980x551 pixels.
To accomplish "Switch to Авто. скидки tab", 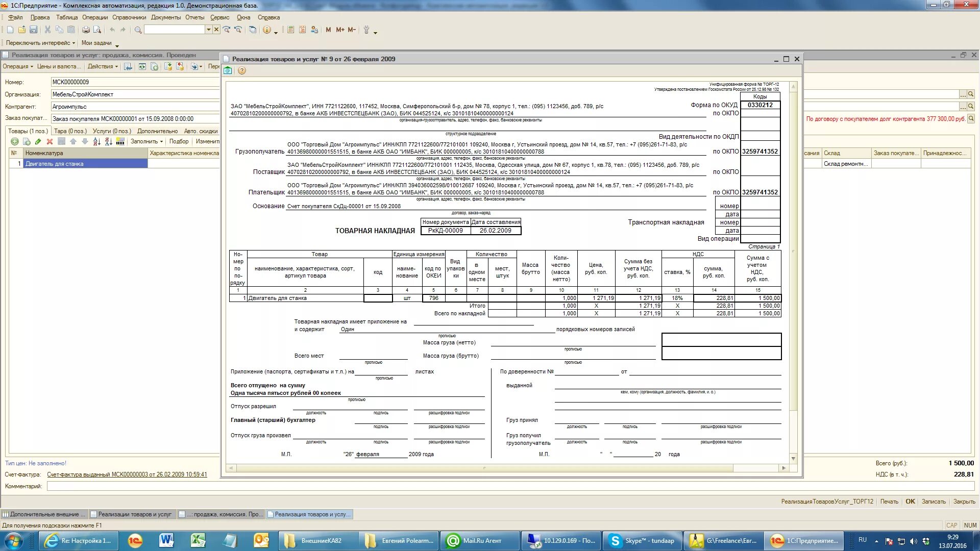I will 201,131.
